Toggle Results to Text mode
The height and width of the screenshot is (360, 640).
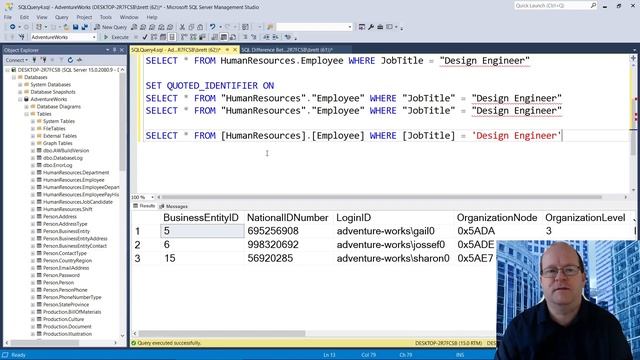click(215, 37)
